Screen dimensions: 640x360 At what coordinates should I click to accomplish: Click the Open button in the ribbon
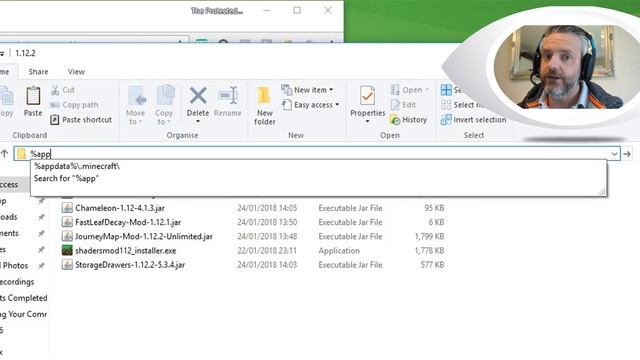tap(409, 90)
